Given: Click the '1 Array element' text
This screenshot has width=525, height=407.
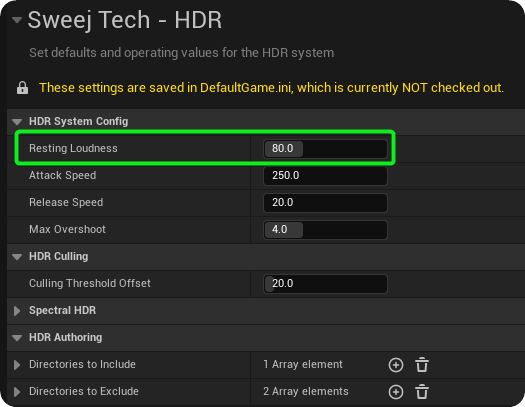Looking at the screenshot, I should [x=303, y=364].
